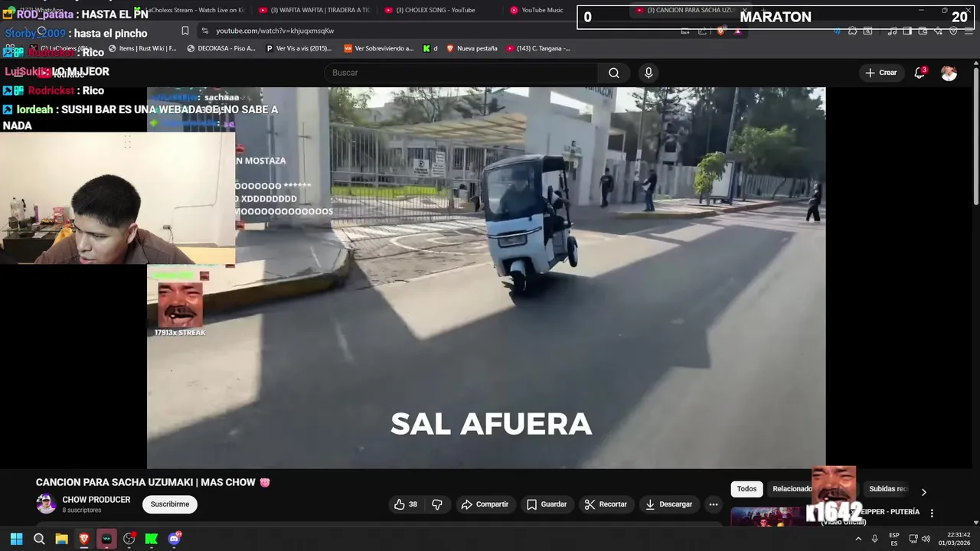Open the volume icon in system tray
This screenshot has width=980, height=551.
tap(926, 539)
